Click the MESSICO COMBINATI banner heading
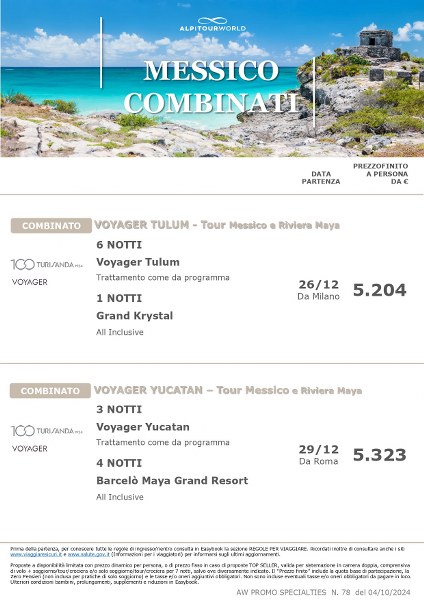424x600 pixels. (x=211, y=86)
